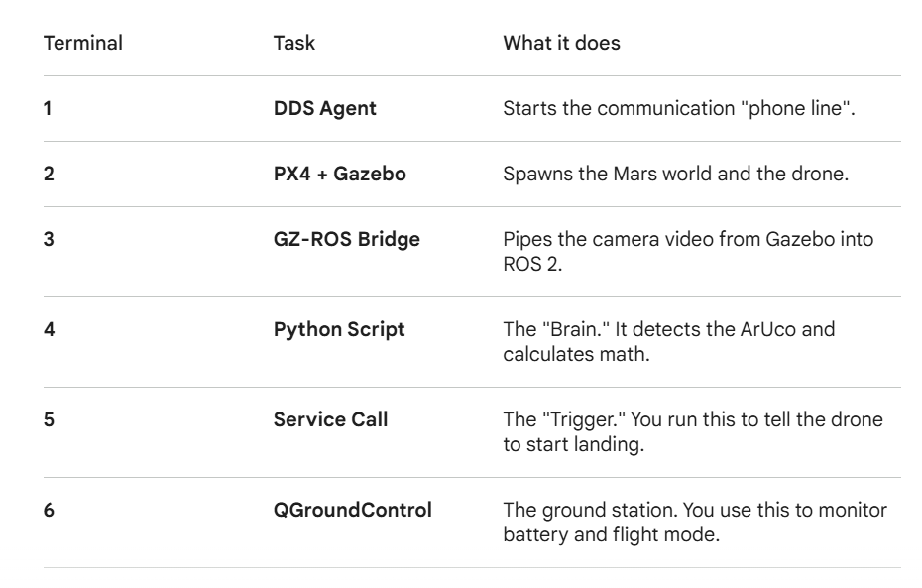Click terminal number 1 cell
Screen dimensions: 922x588
click(48, 109)
